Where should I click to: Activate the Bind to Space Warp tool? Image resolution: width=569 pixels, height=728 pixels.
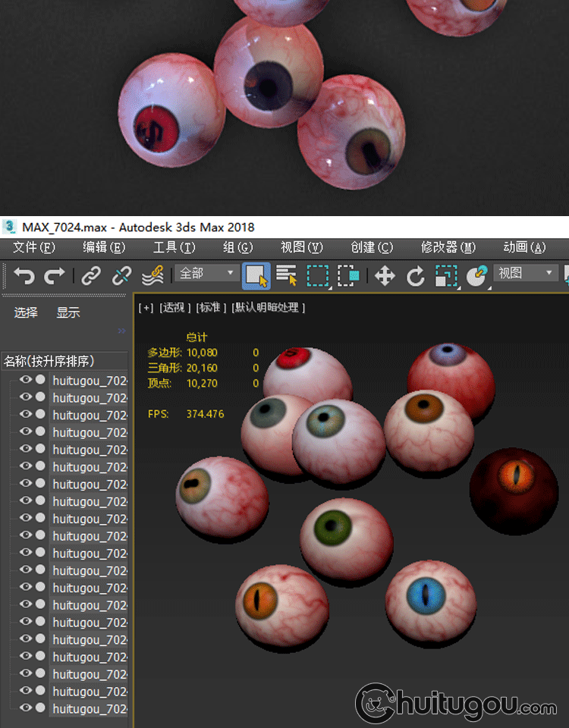[152, 275]
